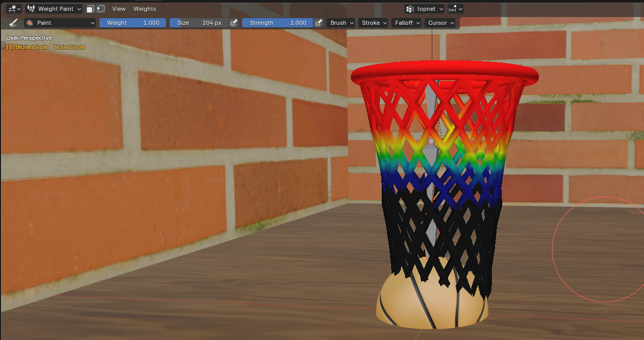
Task: Click the Strength value field
Action: tap(278, 23)
